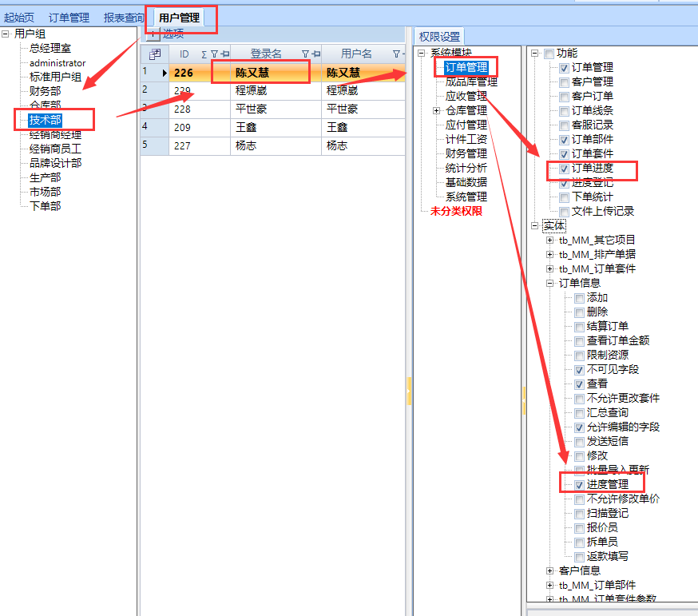
Task: Expand the tb_MM_其它项目 entity node
Action: point(549,240)
